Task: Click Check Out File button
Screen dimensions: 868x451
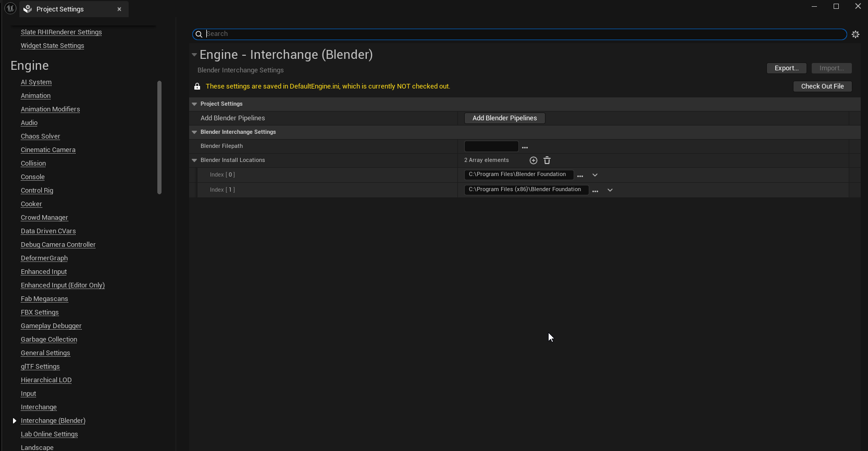Action: click(x=823, y=86)
